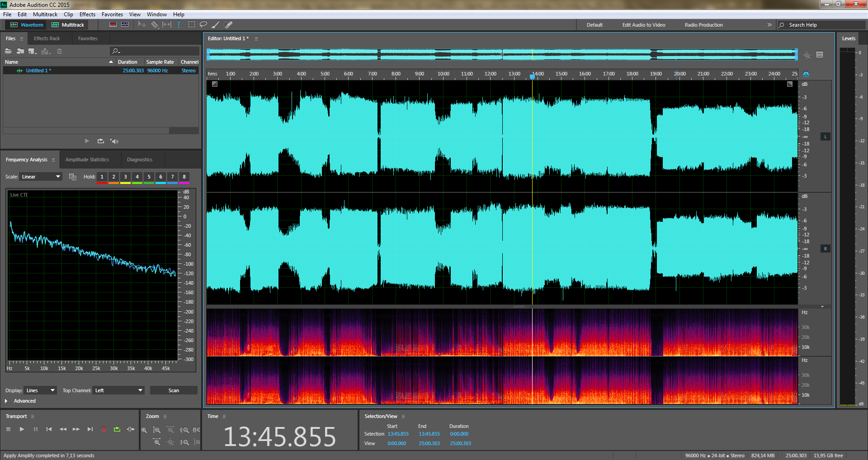This screenshot has width=868, height=460.
Task: Switch to the Amplitude Statistics tab
Action: click(x=87, y=160)
